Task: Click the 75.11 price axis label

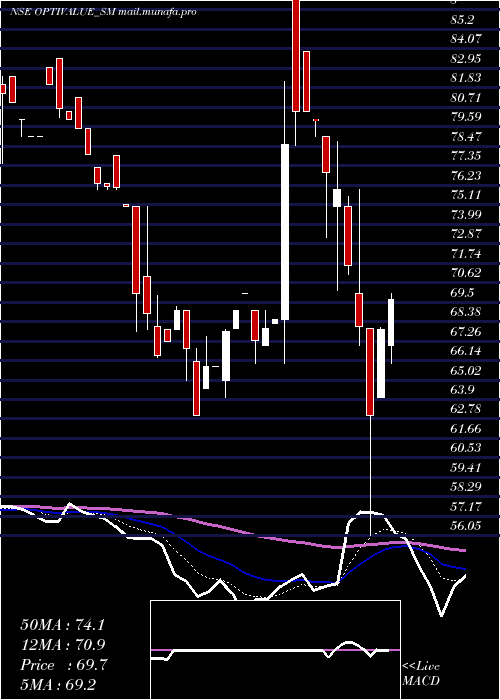Action: [467, 195]
